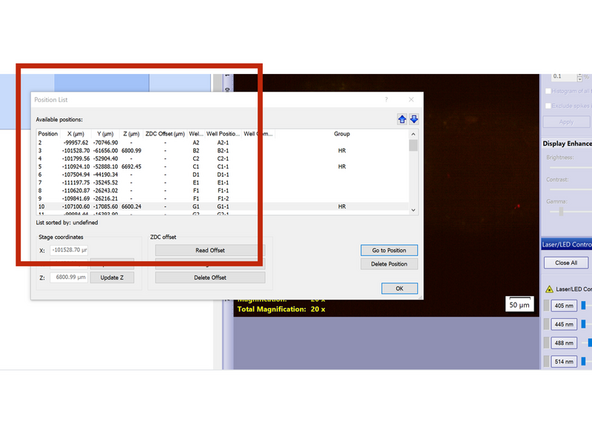Click the Delete Offset button

[210, 278]
